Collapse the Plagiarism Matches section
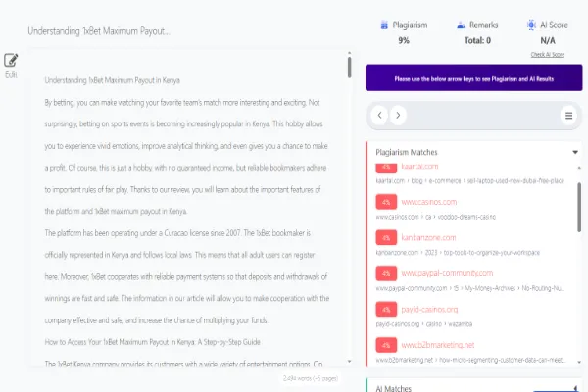 coord(575,152)
